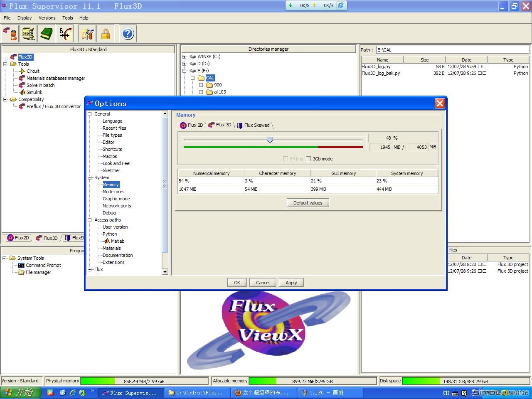Open the File menu
This screenshot has width=532, height=399.
point(7,18)
